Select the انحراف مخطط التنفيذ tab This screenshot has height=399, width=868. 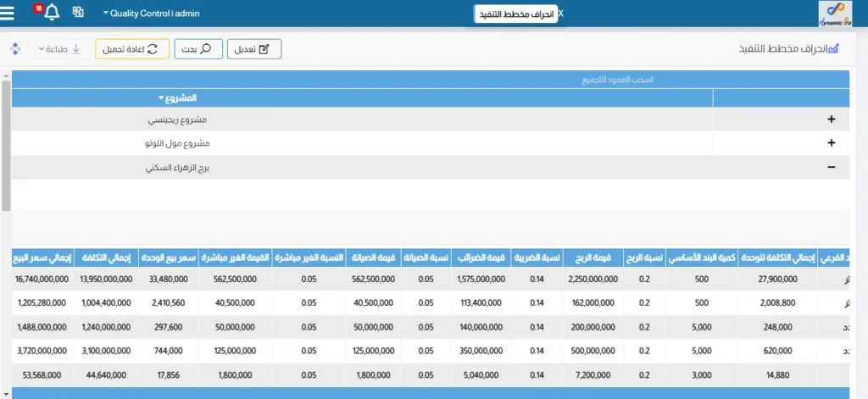(x=515, y=14)
